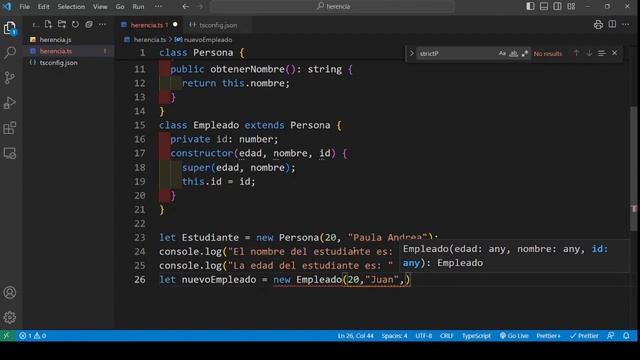Refresh the Explorer file list
This screenshot has height=360, width=640.
coord(75,24)
